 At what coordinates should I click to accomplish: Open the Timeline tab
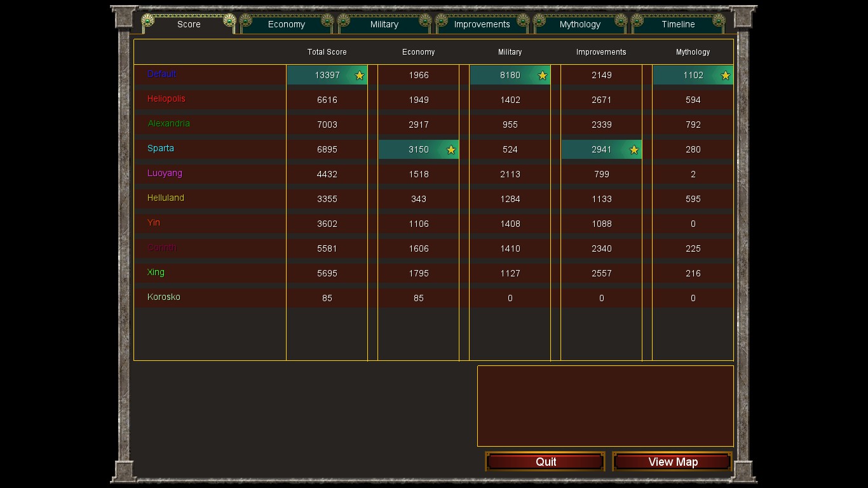[x=678, y=24]
